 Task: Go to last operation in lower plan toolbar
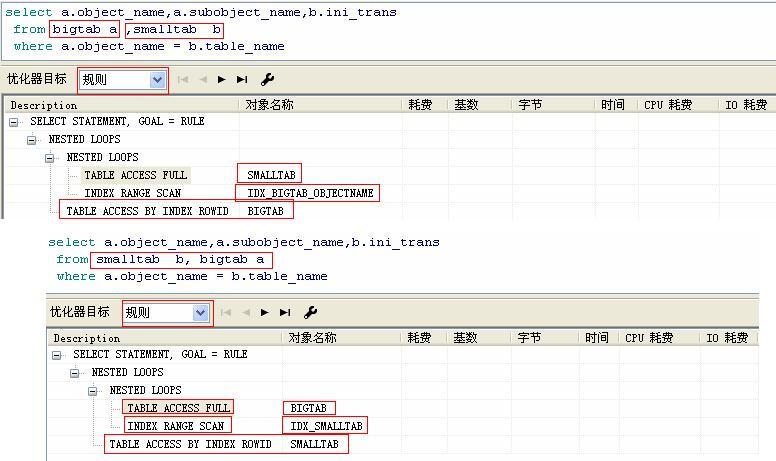[285, 313]
